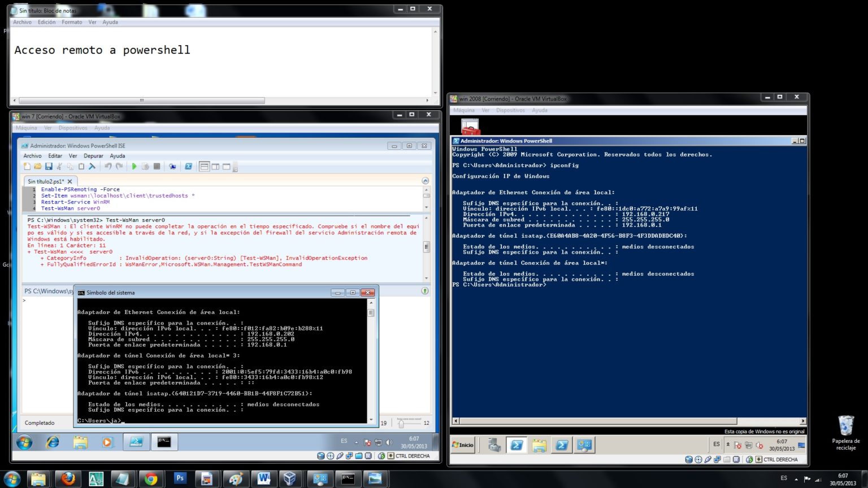Select the Save icon in PowerShell ISE toolbar
The height and width of the screenshot is (488, 868).
click(x=49, y=166)
